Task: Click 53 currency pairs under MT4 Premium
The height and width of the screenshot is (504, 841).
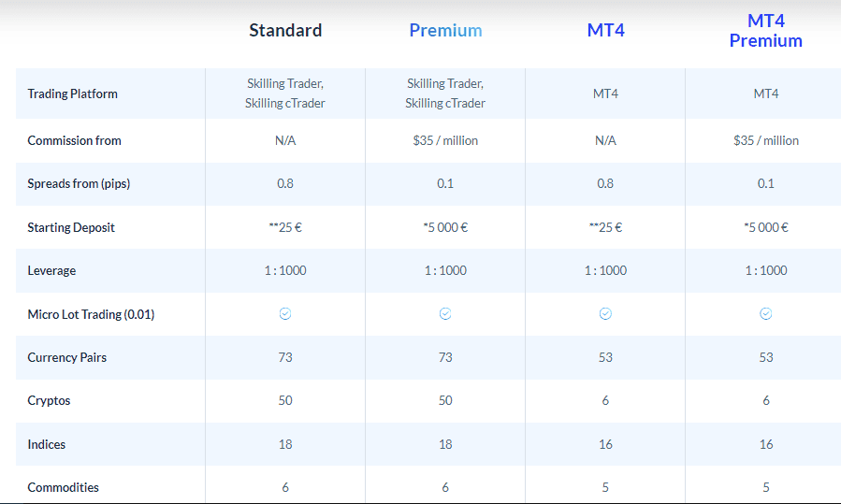Action: pos(766,357)
